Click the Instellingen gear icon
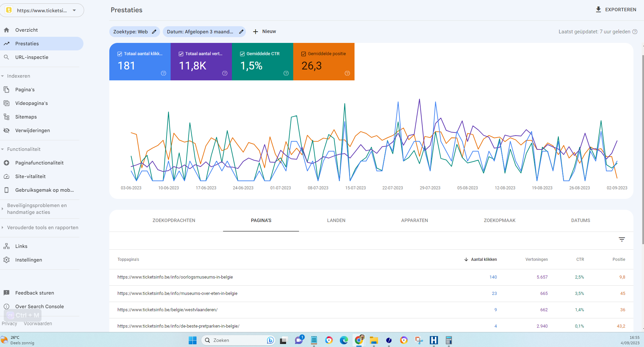This screenshot has height=347, width=644. point(6,260)
